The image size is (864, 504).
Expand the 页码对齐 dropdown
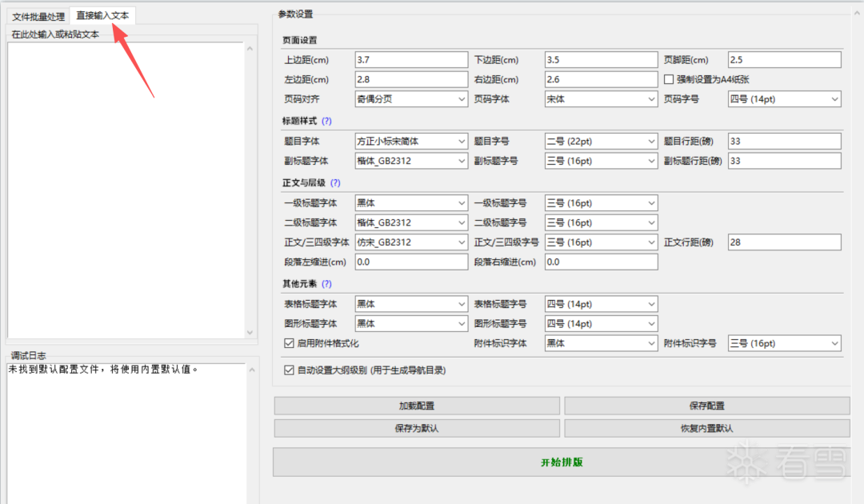pos(411,99)
